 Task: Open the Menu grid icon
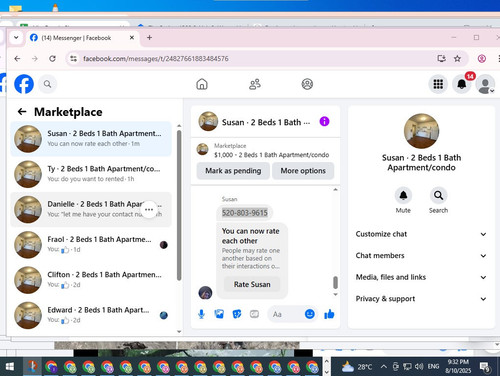click(438, 84)
